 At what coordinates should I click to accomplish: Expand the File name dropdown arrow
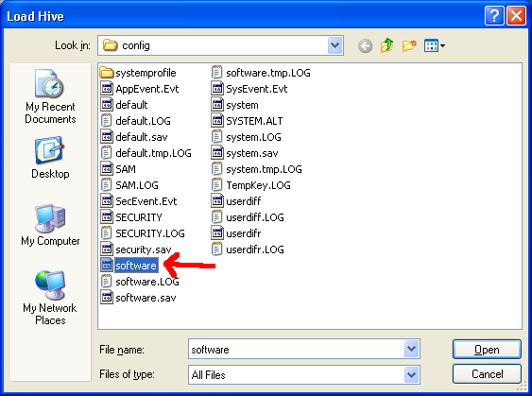click(x=411, y=349)
